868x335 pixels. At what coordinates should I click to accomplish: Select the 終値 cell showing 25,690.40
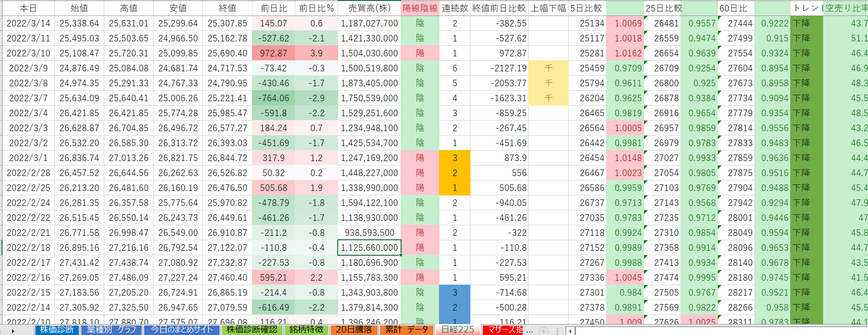[227, 53]
